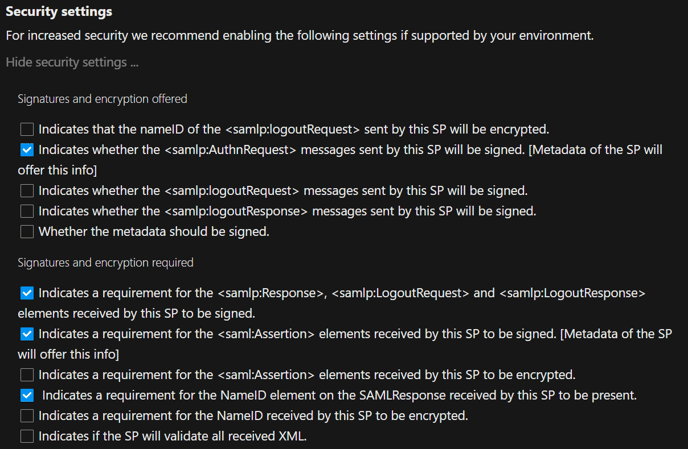This screenshot has width=688, height=449.
Task: Click label text about logoutRequest messages being signed
Action: point(282,190)
